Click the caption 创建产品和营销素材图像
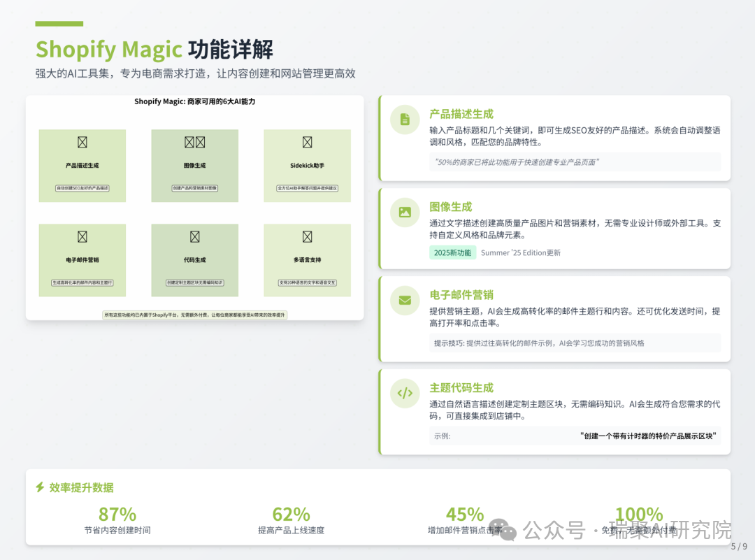The width and height of the screenshot is (755, 560). [x=194, y=188]
